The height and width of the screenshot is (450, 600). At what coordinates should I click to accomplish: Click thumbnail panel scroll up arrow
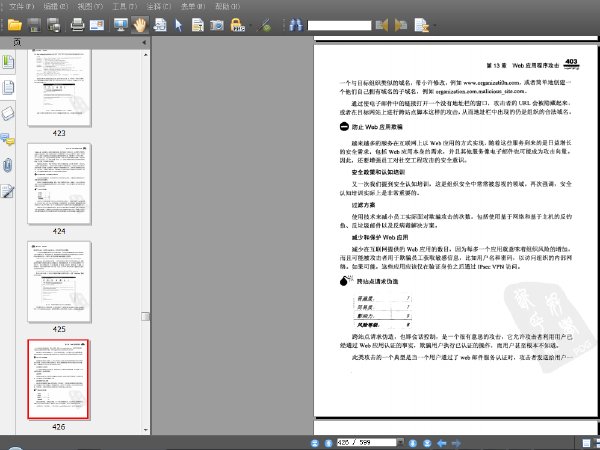(x=145, y=55)
